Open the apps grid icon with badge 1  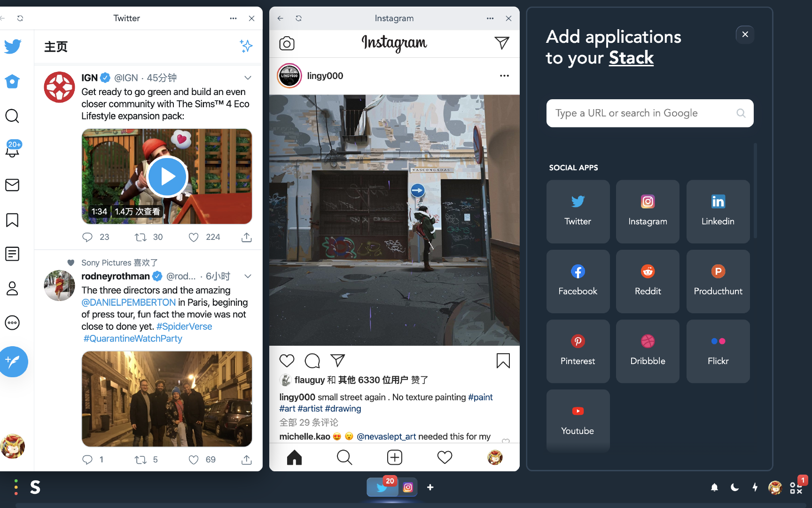[x=796, y=487]
